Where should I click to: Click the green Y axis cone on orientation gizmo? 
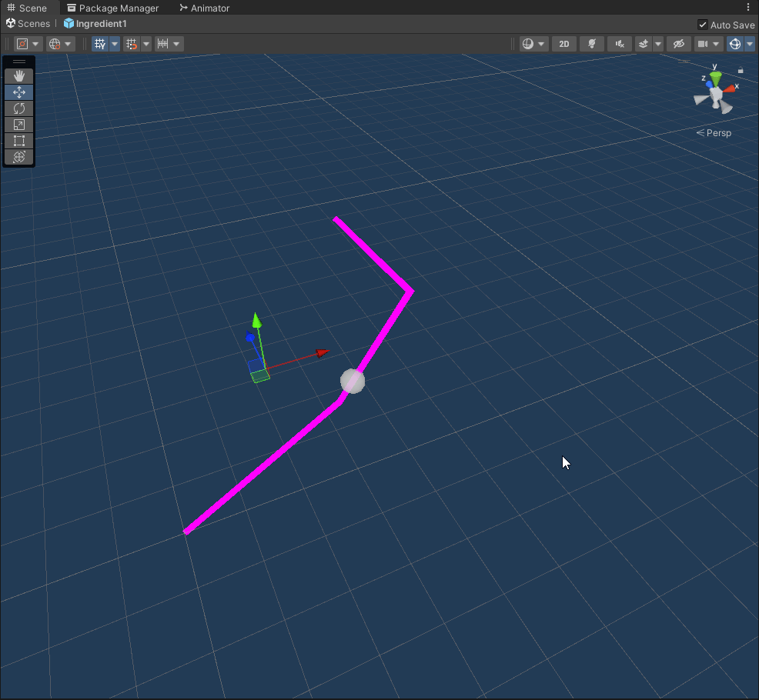tap(716, 78)
